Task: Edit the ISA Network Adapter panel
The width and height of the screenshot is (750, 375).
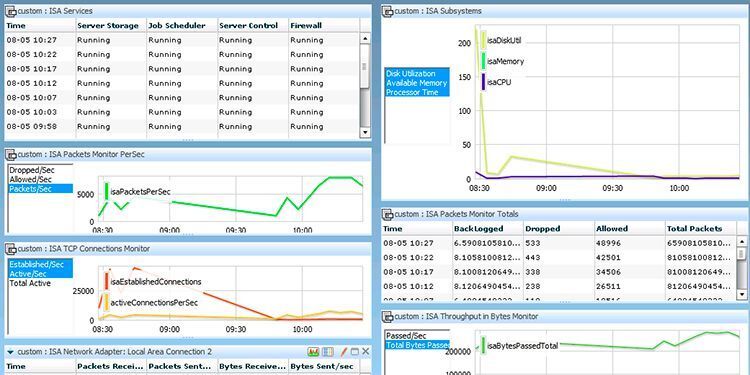Action: (343, 352)
